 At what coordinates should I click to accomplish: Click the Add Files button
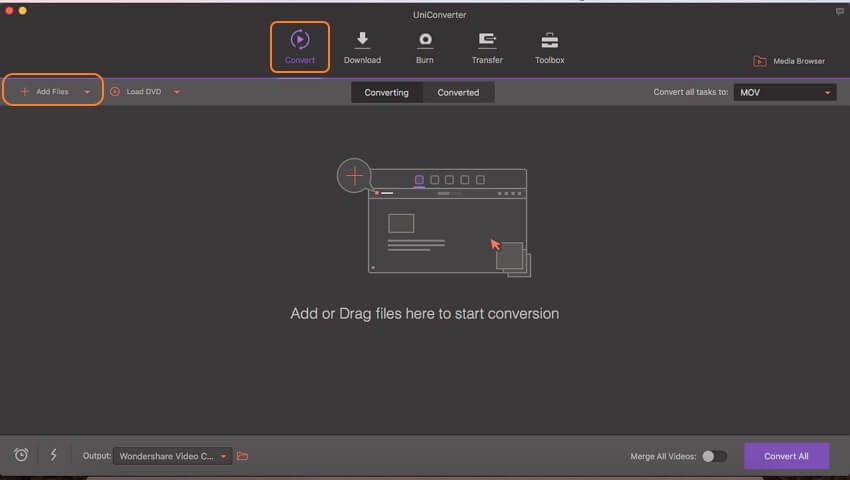[44, 92]
